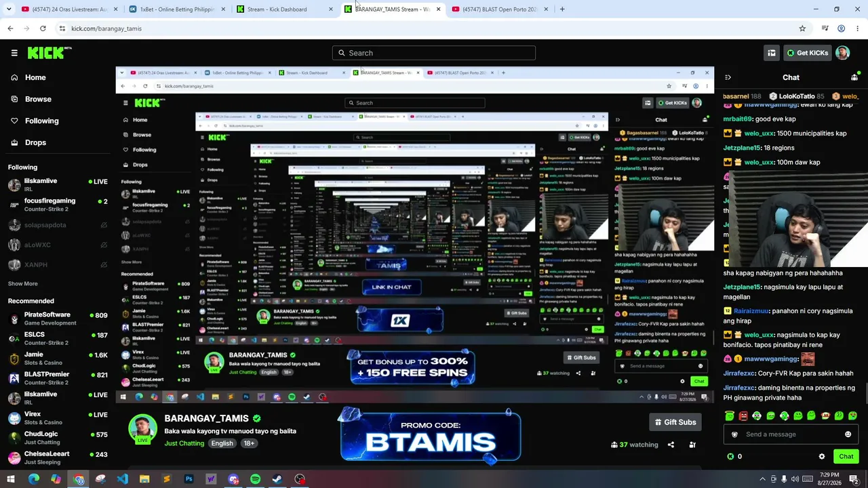
Task: Click the halo emote in the emote row
Action: click(730, 415)
